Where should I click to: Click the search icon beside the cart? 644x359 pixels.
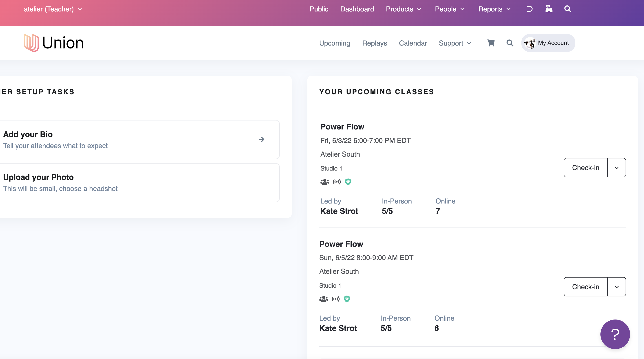click(x=510, y=43)
